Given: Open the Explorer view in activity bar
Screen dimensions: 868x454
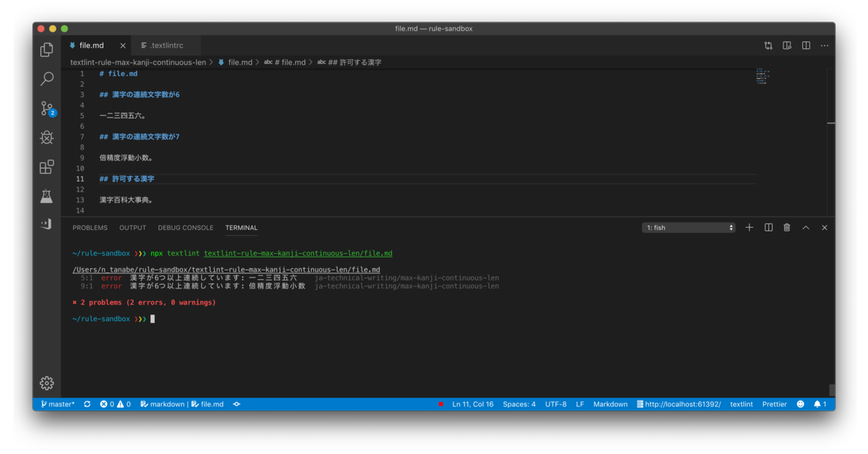Looking at the screenshot, I should coord(47,49).
